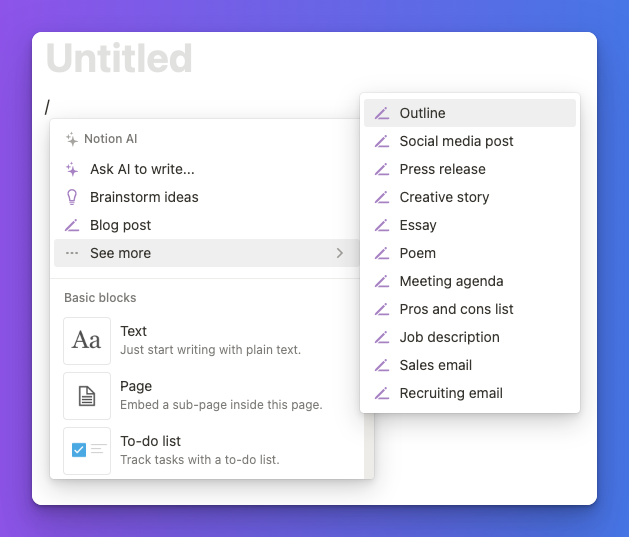
Task: Click the pencil icon beside Blog post
Action: pyautogui.click(x=72, y=225)
